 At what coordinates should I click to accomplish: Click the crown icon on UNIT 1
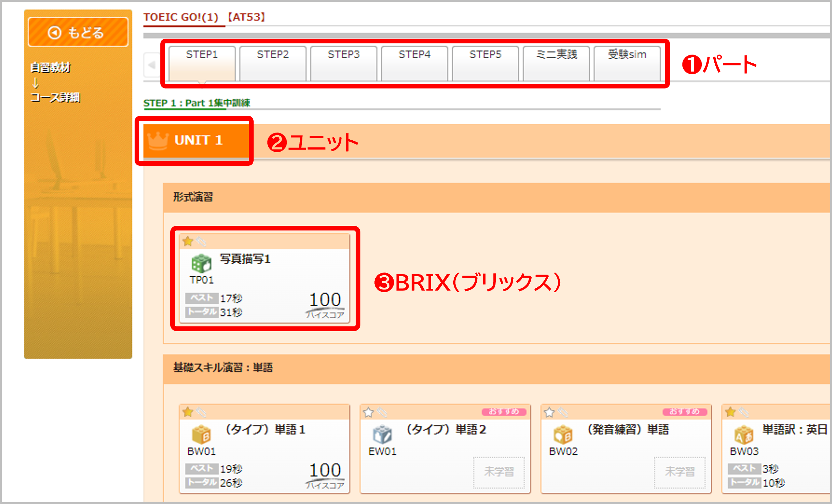pos(158,140)
